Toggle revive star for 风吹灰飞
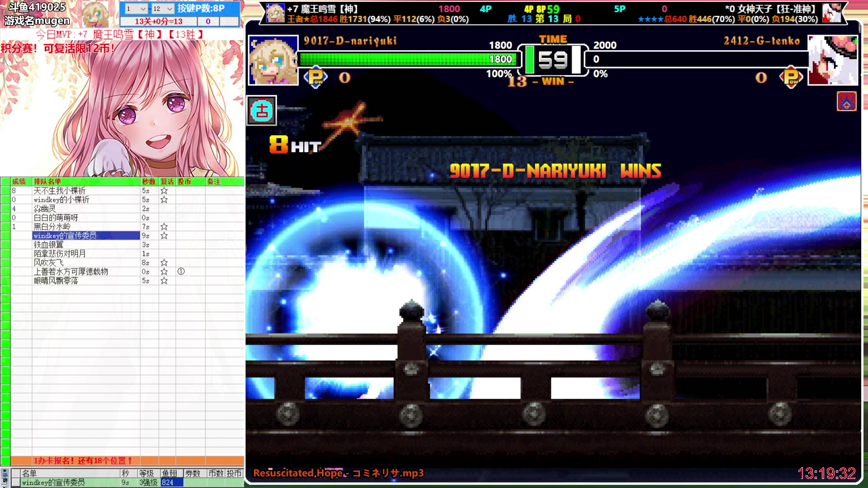Screen dimensions: 868x488 (164, 263)
